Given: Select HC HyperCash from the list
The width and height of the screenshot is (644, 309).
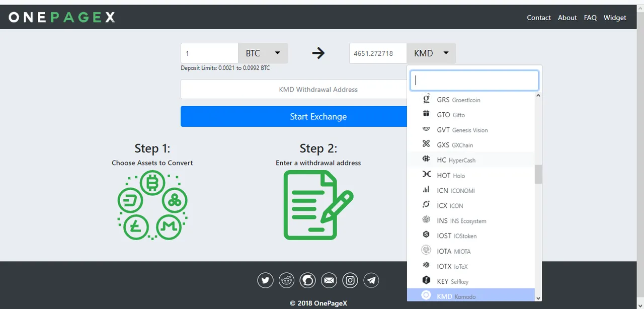Looking at the screenshot, I should click(470, 160).
